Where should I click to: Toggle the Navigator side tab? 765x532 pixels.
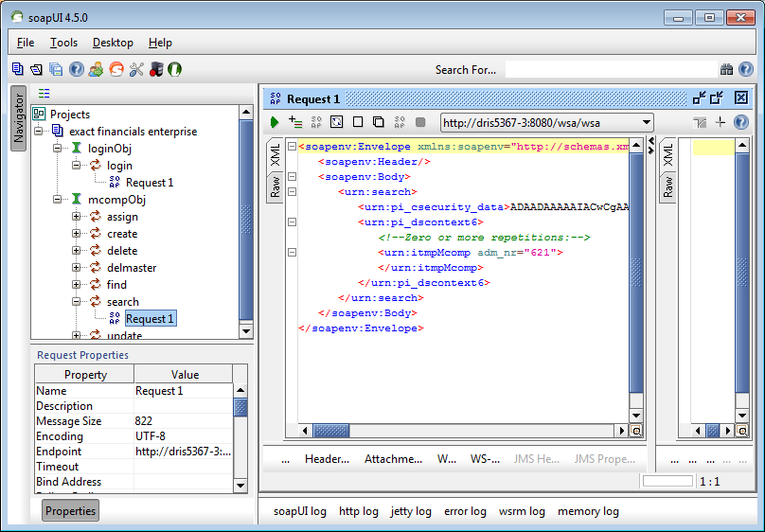coord(19,118)
